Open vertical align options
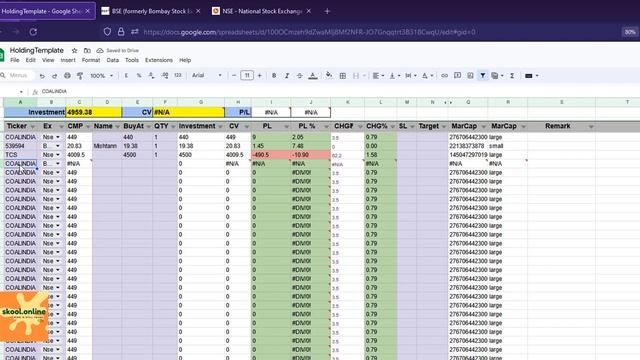640x360 pixels. pyautogui.click(x=394, y=76)
